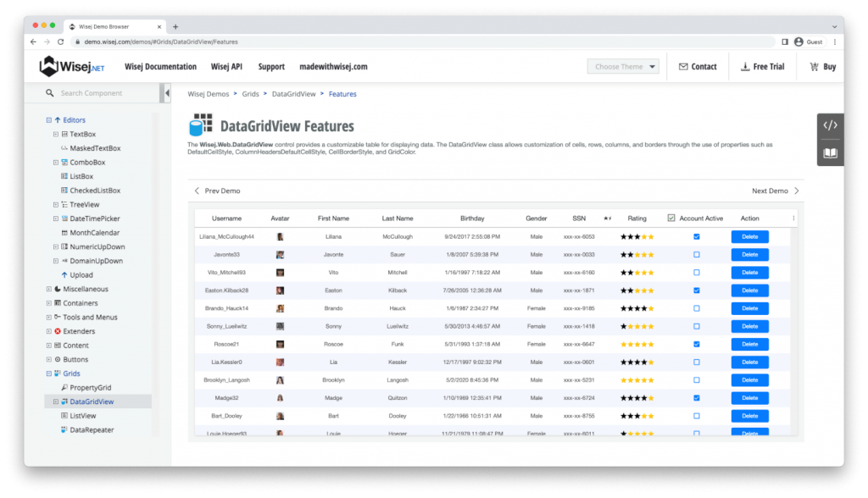Viewport: 868px width, 498px height.
Task: Toggle the browser side panel icon
Action: [785, 42]
